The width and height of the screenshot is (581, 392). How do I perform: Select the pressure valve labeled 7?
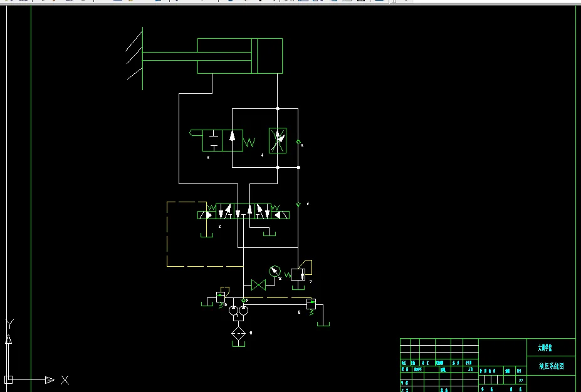298,274
